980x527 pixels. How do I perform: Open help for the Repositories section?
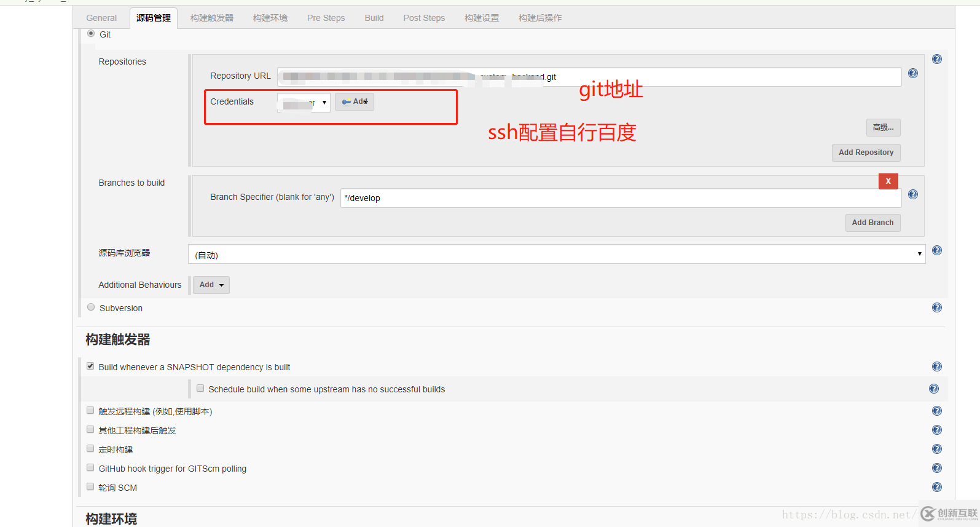point(936,60)
